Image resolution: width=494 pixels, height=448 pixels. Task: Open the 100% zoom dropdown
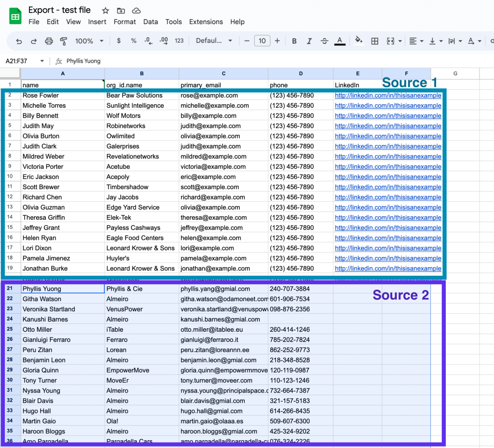pyautogui.click(x=89, y=41)
